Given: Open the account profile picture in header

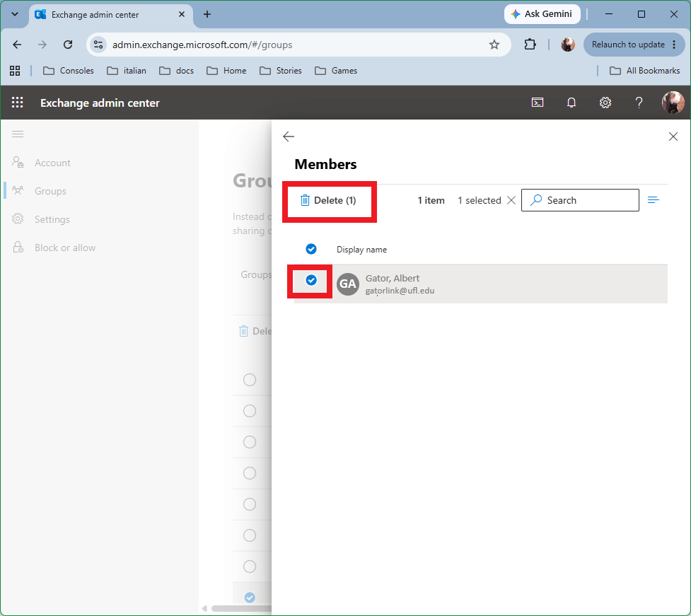Looking at the screenshot, I should 673,103.
